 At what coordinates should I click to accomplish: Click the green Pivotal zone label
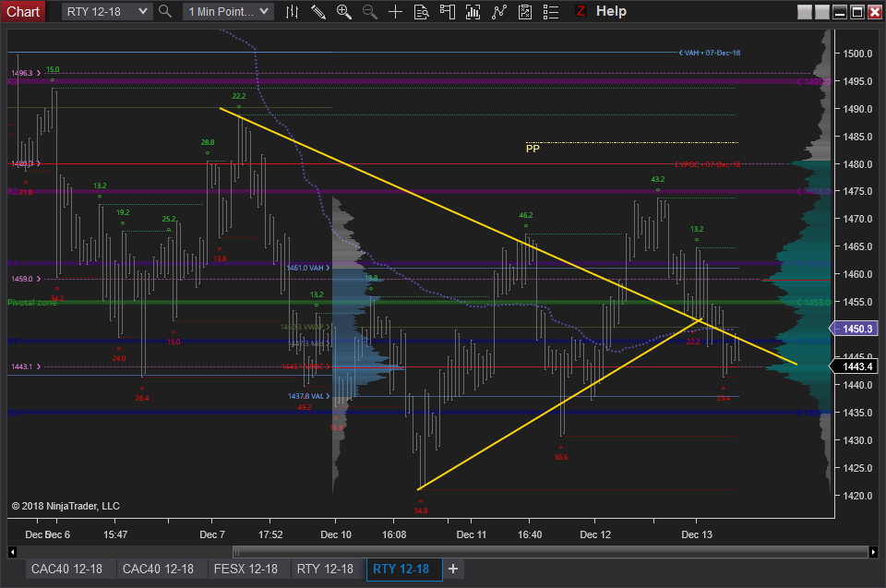(x=32, y=303)
